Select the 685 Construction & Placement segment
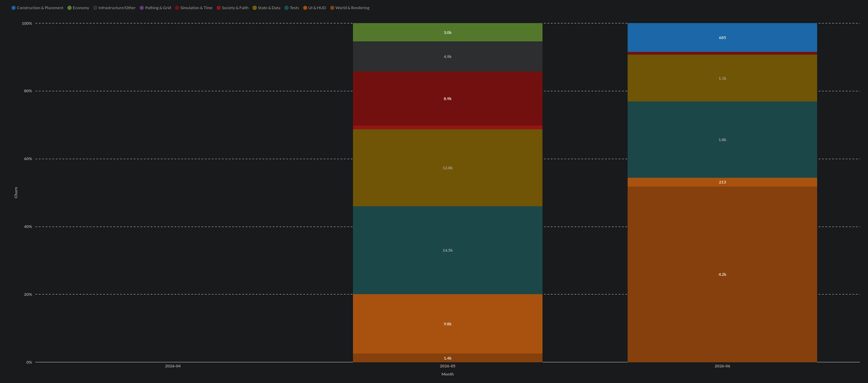This screenshot has height=383, width=868. 722,37
